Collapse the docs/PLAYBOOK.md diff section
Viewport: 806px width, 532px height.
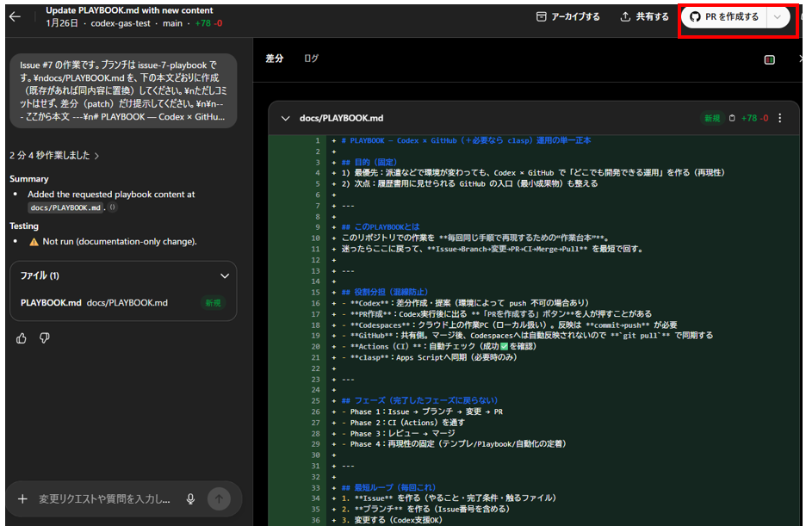pos(285,118)
